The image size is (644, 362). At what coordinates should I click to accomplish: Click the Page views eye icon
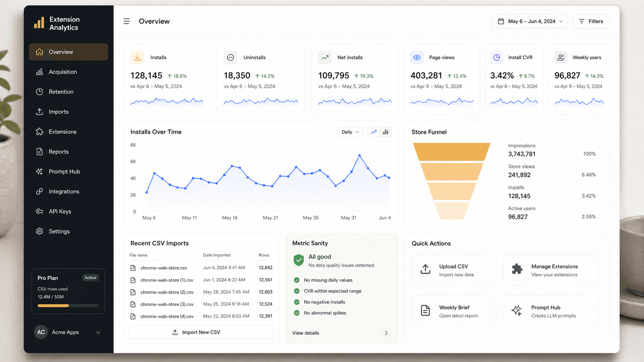[x=417, y=57]
